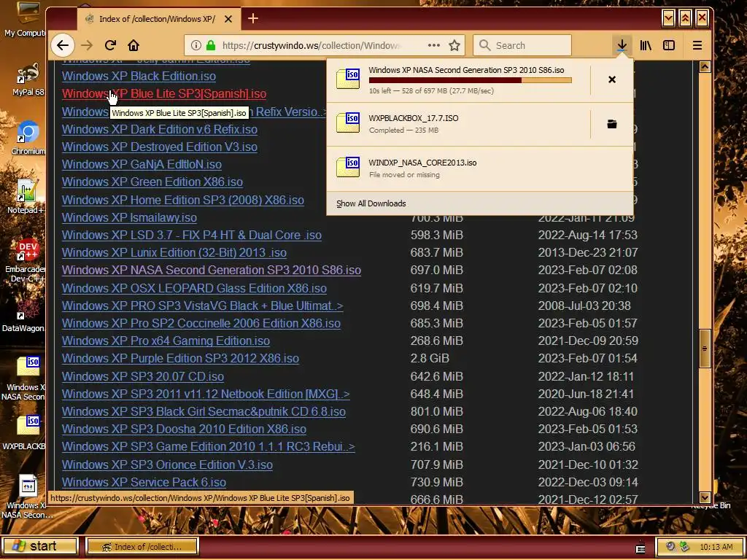Open Windows XP Green Edition X86.iso link
747x560 pixels.
(x=152, y=182)
